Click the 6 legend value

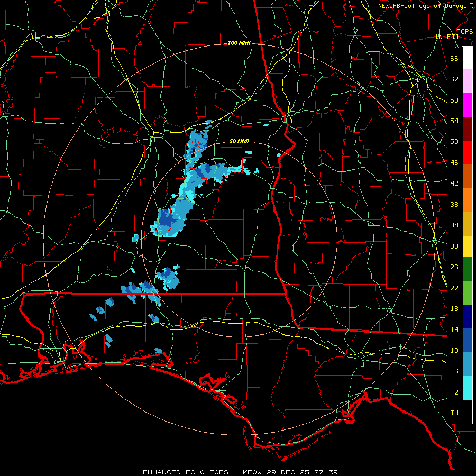[x=456, y=371]
